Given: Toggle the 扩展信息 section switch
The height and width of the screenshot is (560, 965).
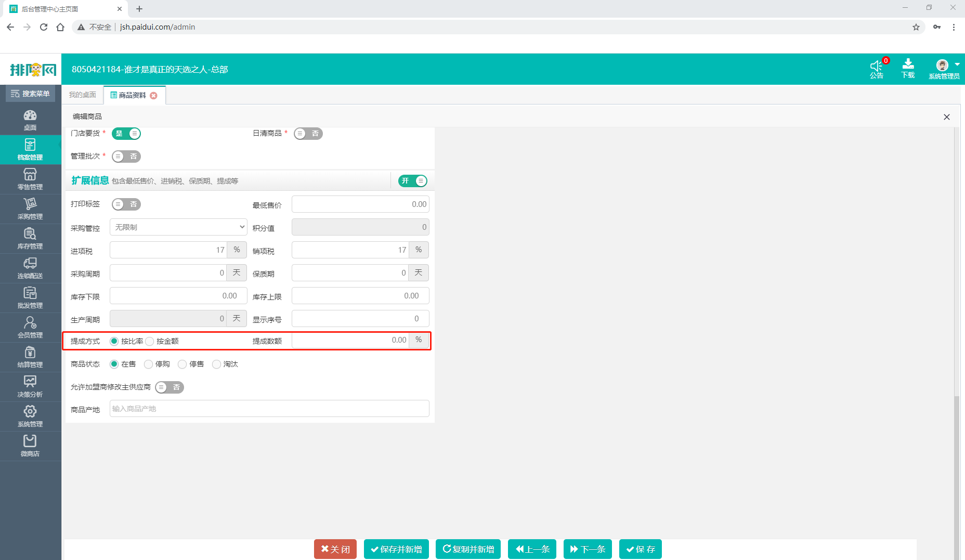Looking at the screenshot, I should pyautogui.click(x=413, y=181).
